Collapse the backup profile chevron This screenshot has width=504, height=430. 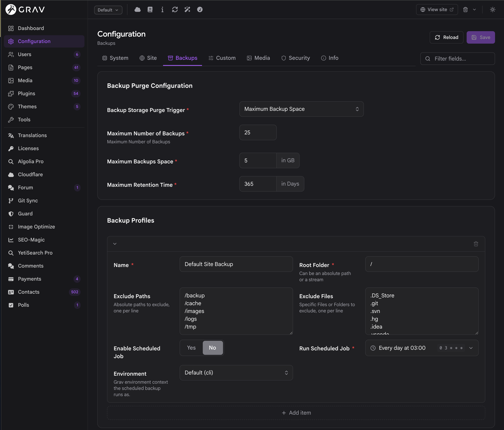point(115,244)
